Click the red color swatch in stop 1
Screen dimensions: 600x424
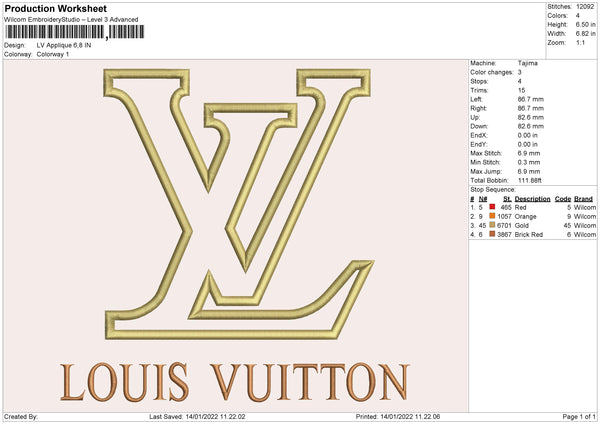492,207
